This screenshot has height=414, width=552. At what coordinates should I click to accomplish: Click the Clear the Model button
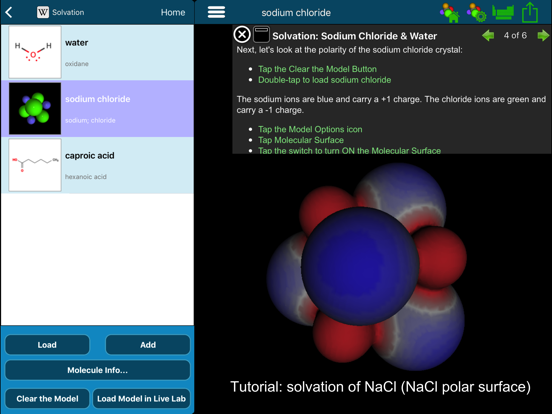[47, 399]
